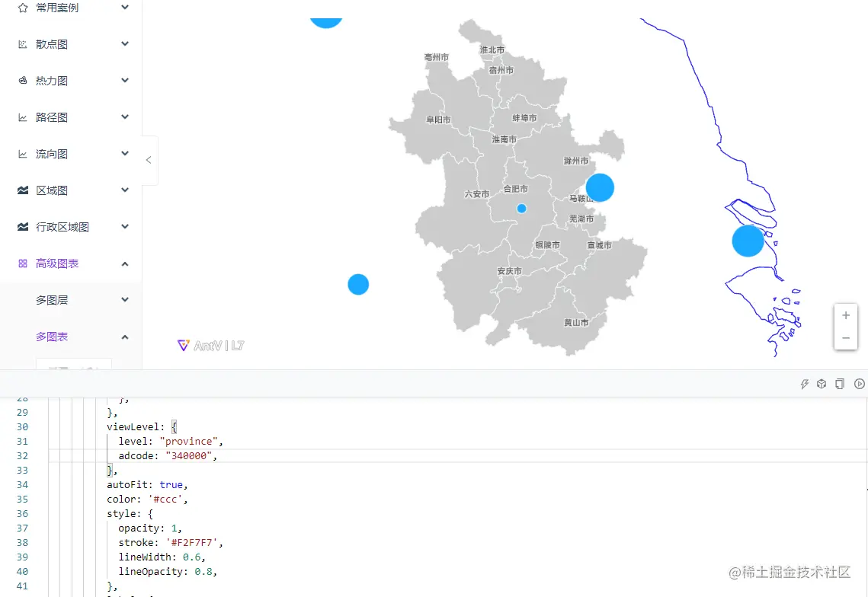Click the 淮北市 map label
This screenshot has height=597, width=868.
click(492, 49)
